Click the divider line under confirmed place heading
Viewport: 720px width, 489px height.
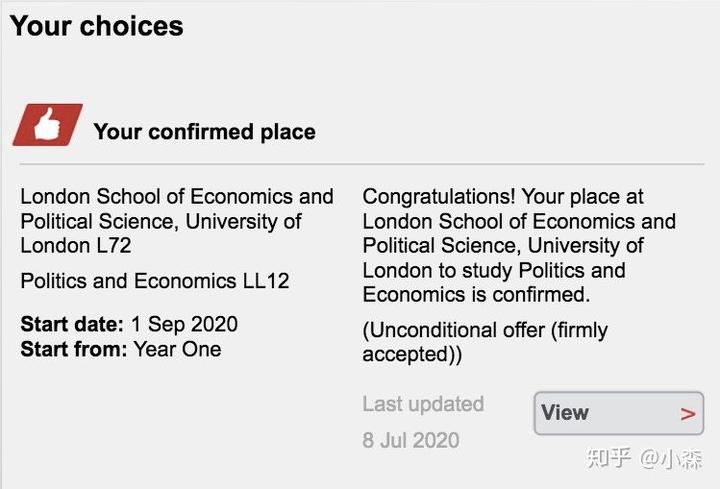[360, 164]
